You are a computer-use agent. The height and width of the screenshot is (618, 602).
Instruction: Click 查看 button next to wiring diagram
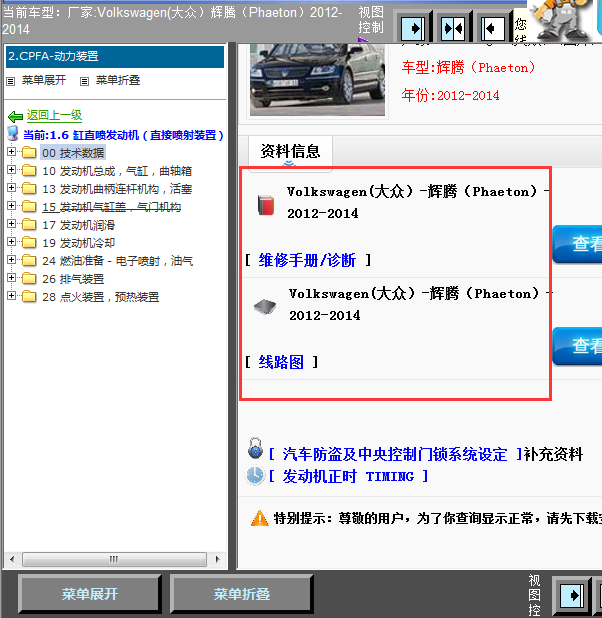point(578,346)
